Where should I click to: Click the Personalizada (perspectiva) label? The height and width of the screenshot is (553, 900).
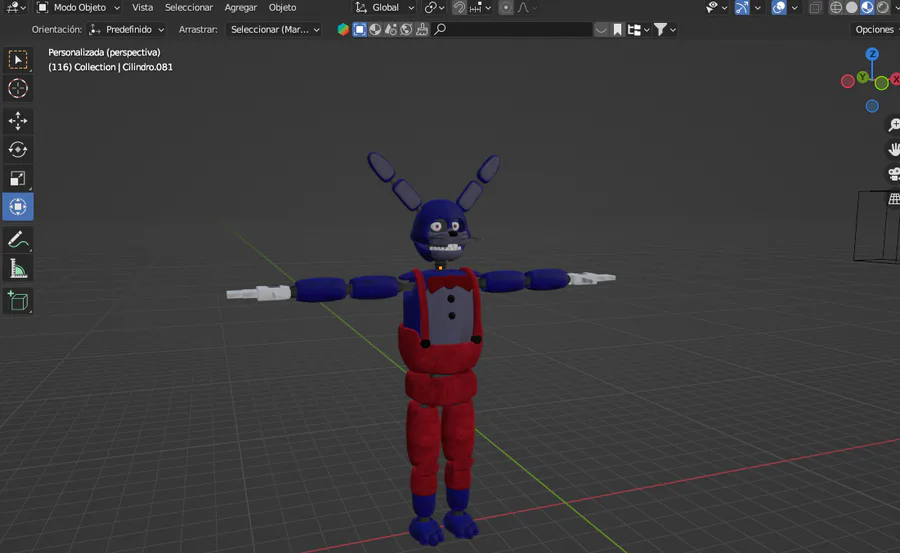[104, 52]
